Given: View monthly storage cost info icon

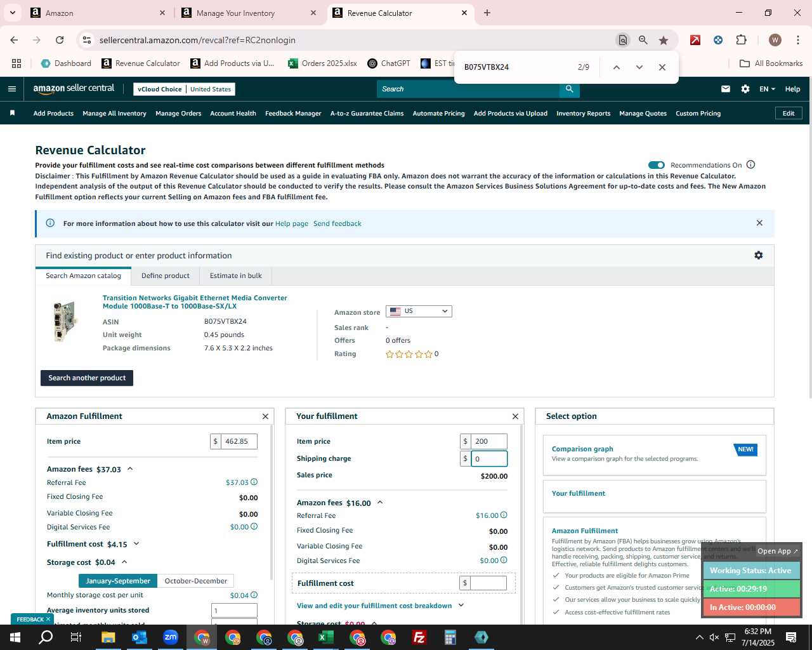Looking at the screenshot, I should click(254, 595).
